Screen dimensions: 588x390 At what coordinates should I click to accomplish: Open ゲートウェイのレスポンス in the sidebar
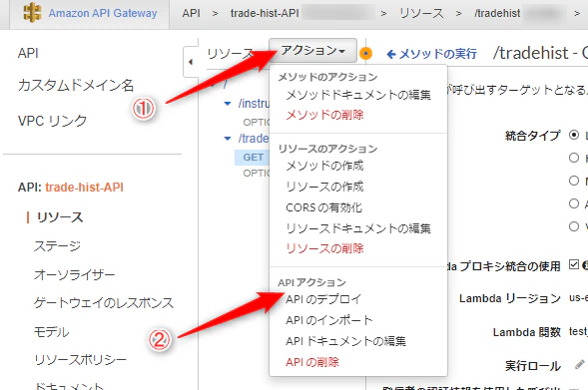coord(104,303)
